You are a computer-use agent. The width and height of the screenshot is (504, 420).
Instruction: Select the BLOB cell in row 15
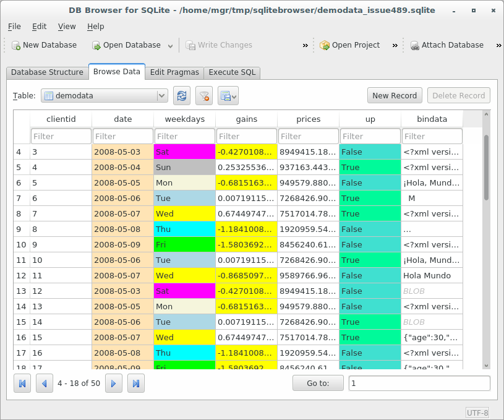pyautogui.click(x=432, y=322)
